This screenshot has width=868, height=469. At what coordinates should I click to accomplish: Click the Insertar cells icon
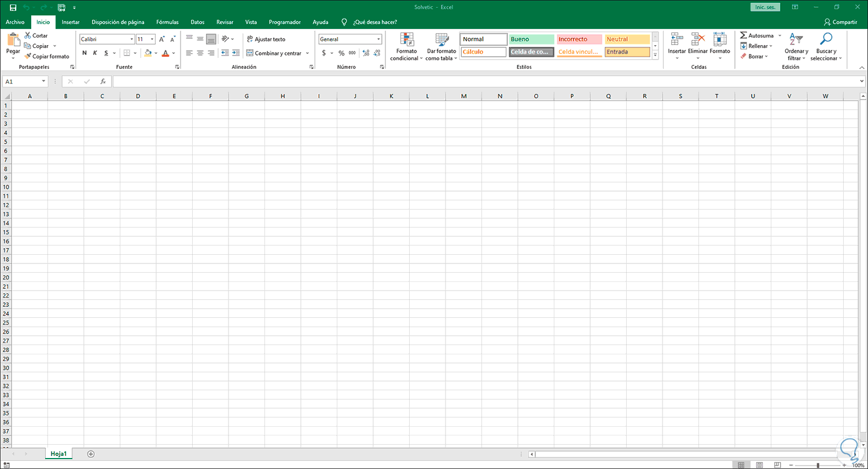(676, 42)
